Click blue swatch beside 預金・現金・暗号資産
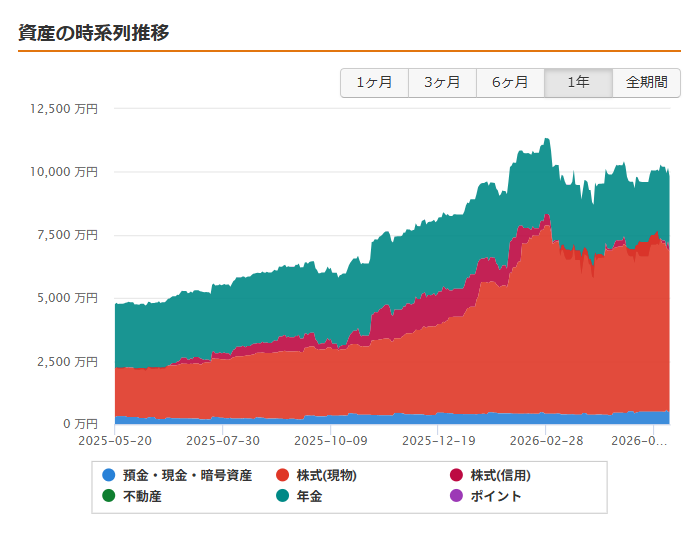Image resolution: width=700 pixels, height=536 pixels. (x=108, y=475)
